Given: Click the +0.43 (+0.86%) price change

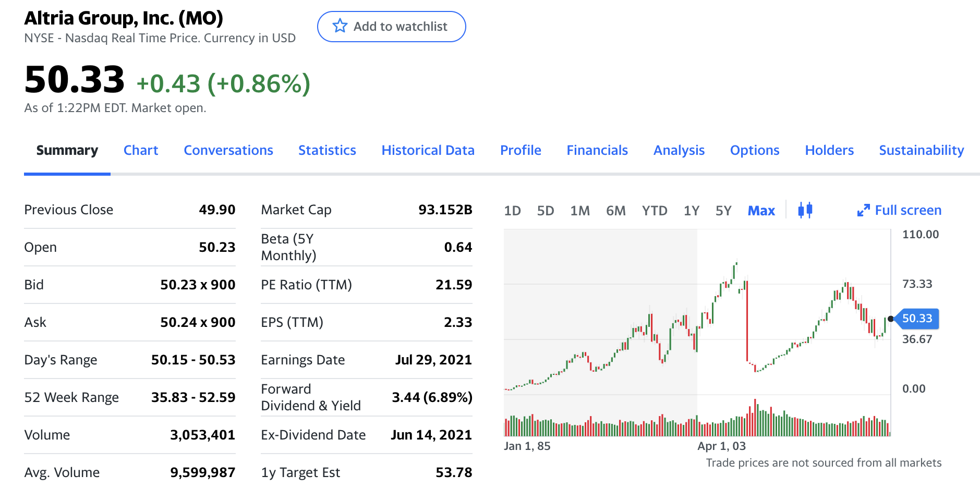Looking at the screenshot, I should point(223,83).
